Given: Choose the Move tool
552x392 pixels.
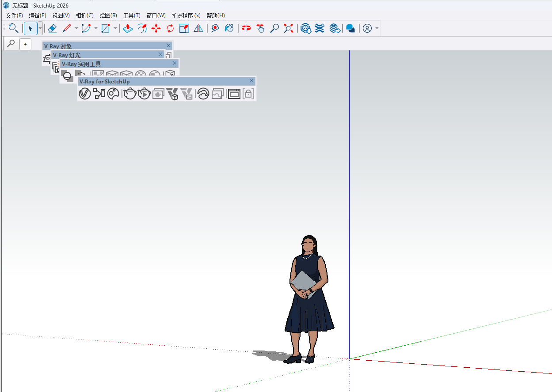Looking at the screenshot, I should point(156,28).
